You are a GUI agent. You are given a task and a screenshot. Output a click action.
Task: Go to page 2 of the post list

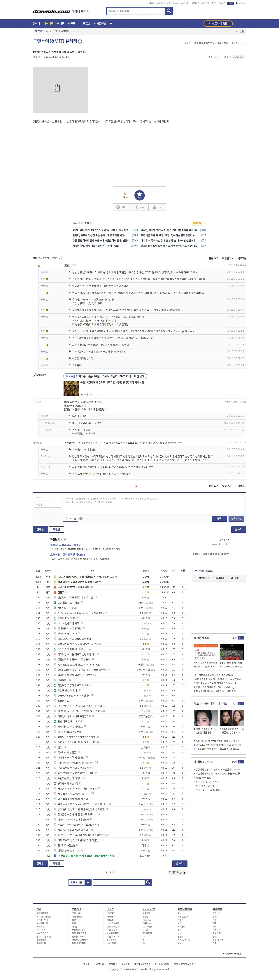point(110,872)
